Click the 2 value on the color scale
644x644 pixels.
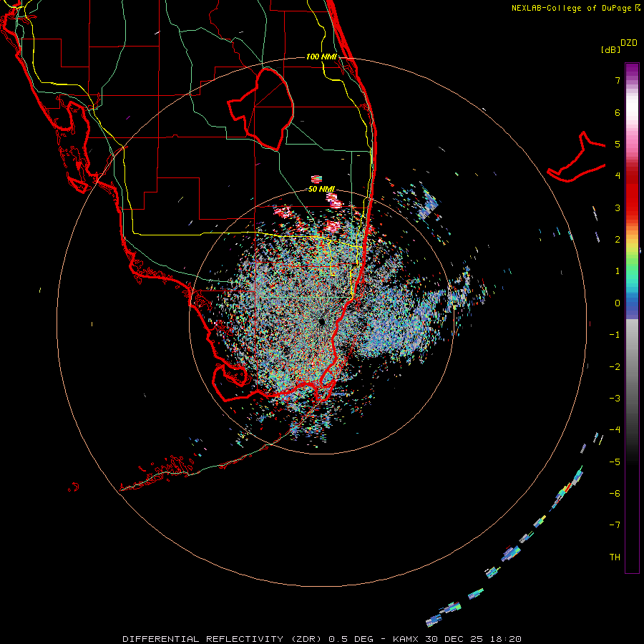618,240
